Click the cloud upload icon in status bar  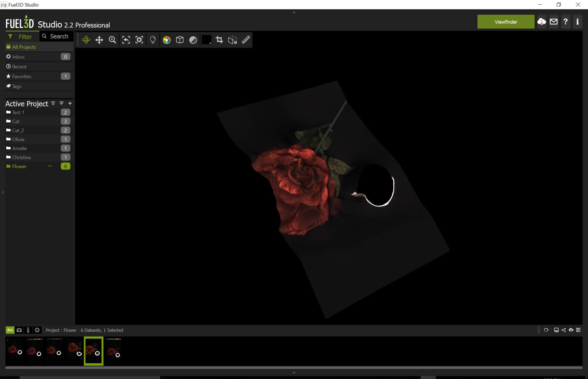point(570,330)
